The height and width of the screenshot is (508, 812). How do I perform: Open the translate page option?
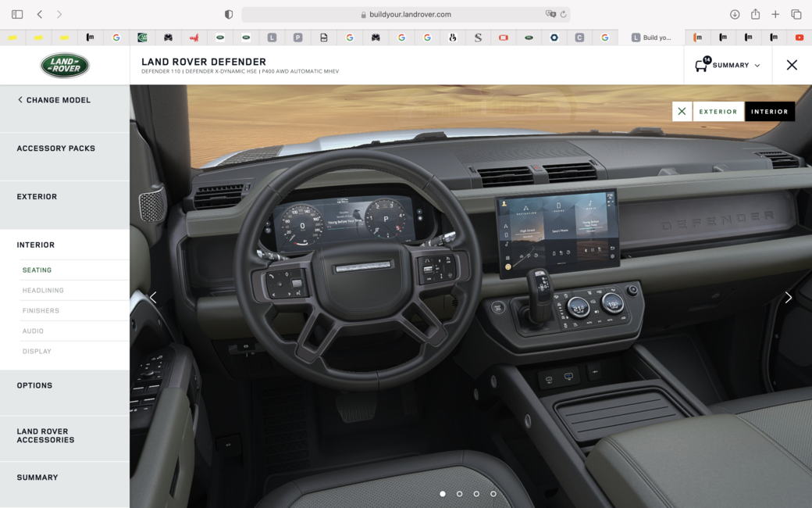point(550,14)
